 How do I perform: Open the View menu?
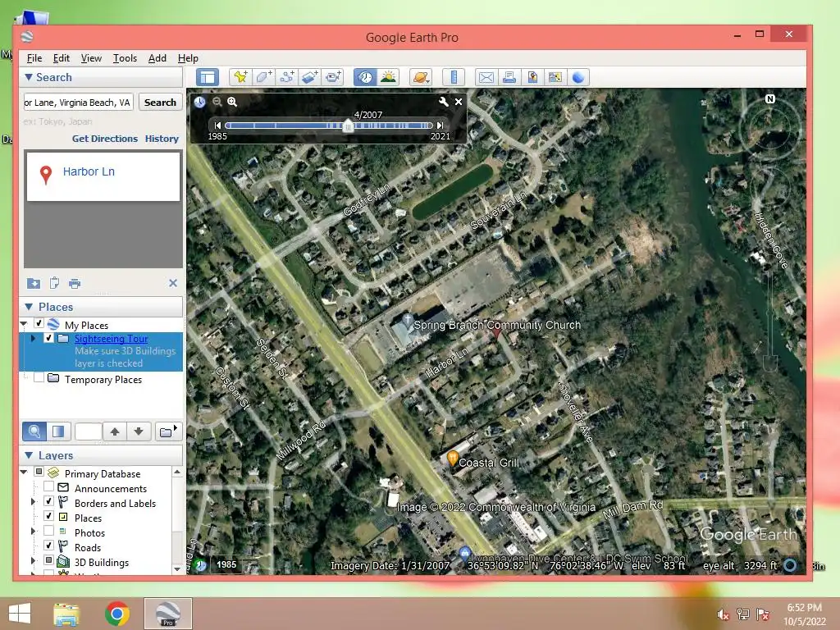[x=91, y=58]
